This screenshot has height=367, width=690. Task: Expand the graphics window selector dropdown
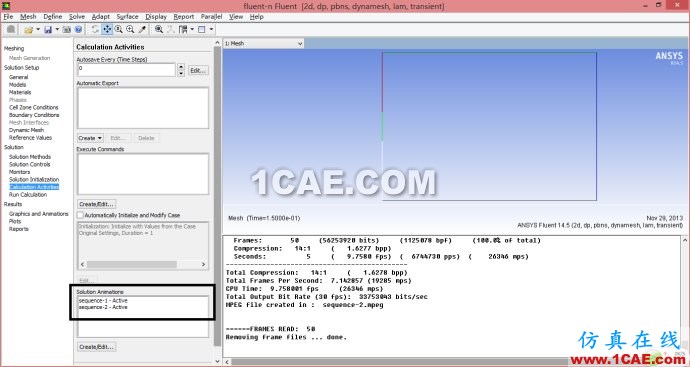(300, 44)
